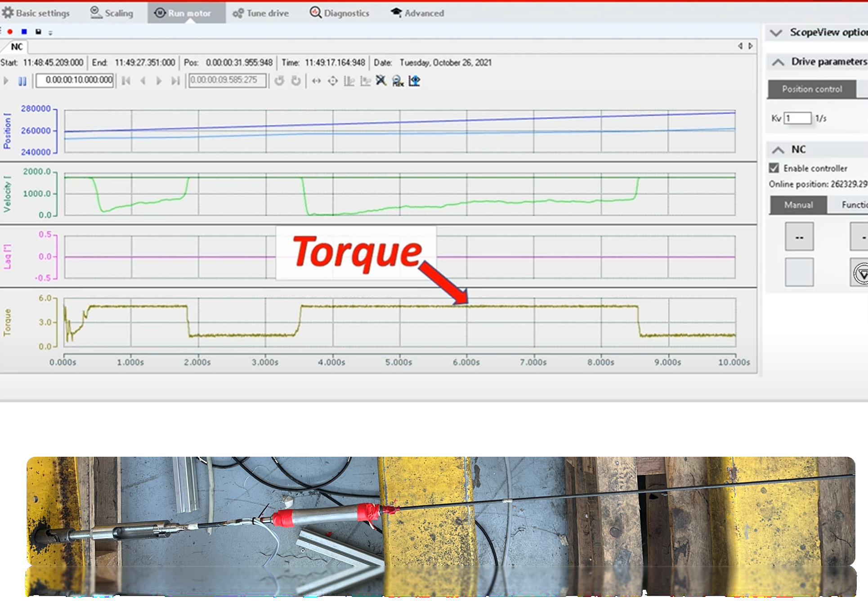Pause the scope display
868x601 pixels.
tap(22, 81)
